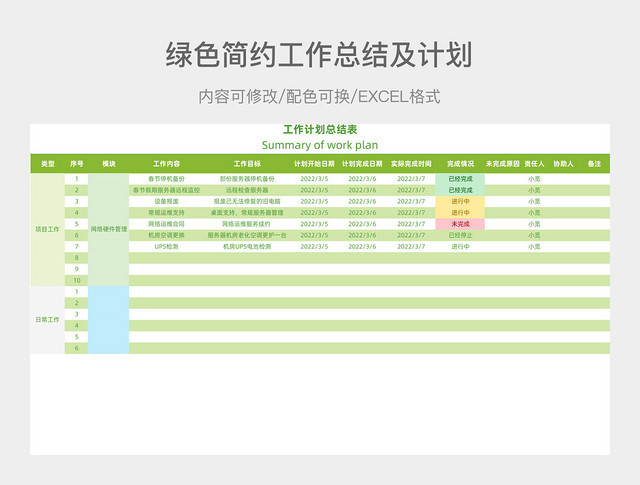Click the '绿色简约工作总结及计划' main heading
Screen dimensions: 640x485
[x=319, y=54]
